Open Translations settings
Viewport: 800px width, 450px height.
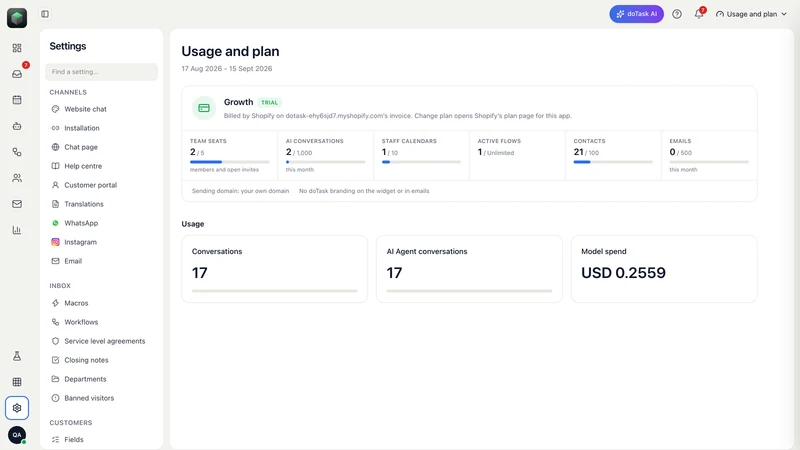coord(102,204)
